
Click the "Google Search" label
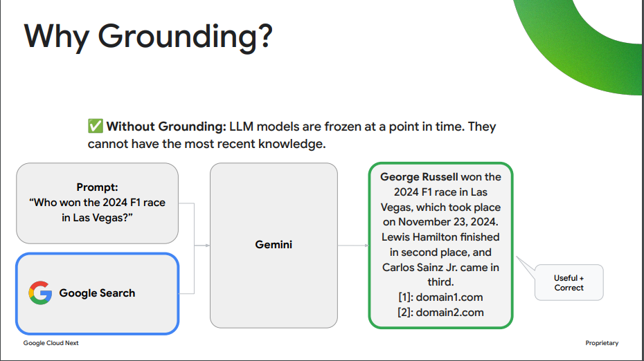coord(97,293)
